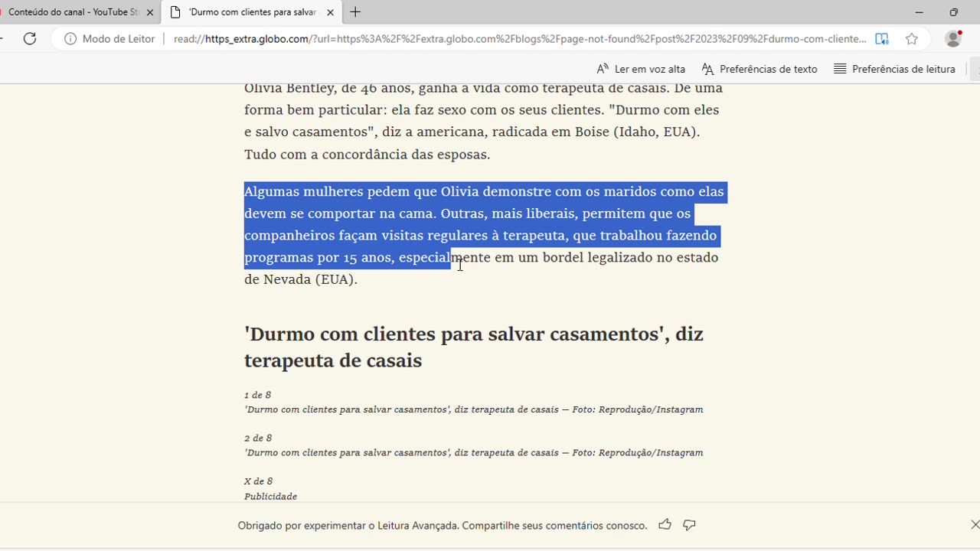Exit Immersive Reader via address bar book icon

[x=882, y=38]
